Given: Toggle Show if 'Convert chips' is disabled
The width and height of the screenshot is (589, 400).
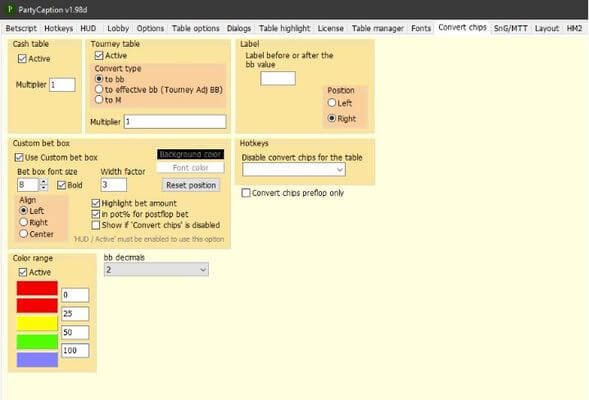Looking at the screenshot, I should point(96,225).
